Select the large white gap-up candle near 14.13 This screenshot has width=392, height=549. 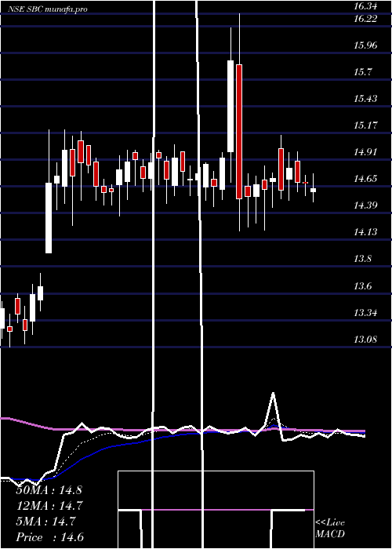[49, 218]
